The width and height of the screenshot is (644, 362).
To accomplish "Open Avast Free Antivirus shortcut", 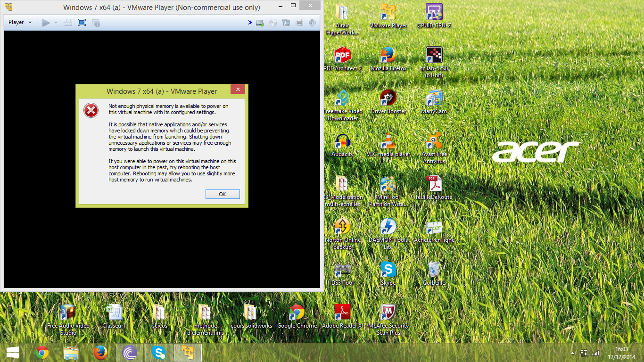I will click(434, 148).
